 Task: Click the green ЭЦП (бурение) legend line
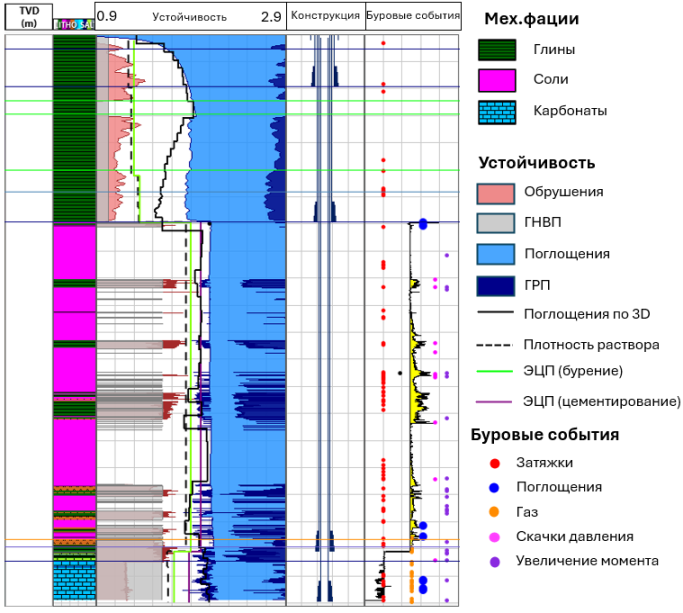tap(495, 371)
